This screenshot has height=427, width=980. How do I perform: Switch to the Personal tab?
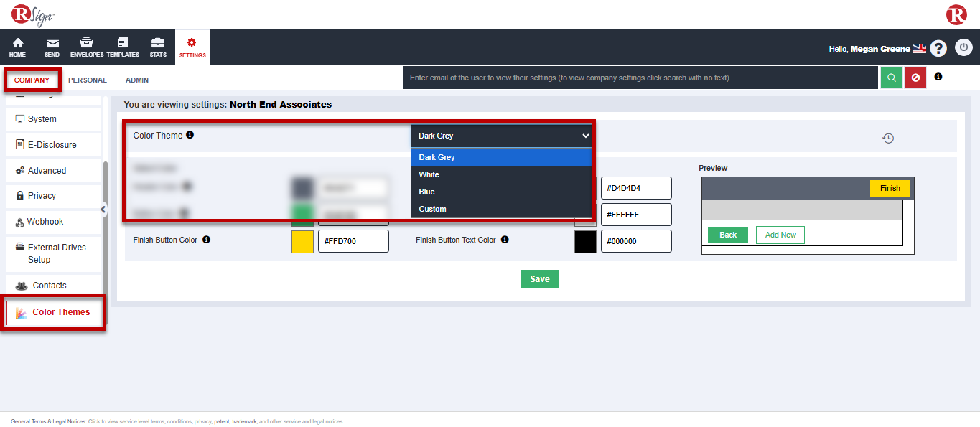click(x=88, y=80)
